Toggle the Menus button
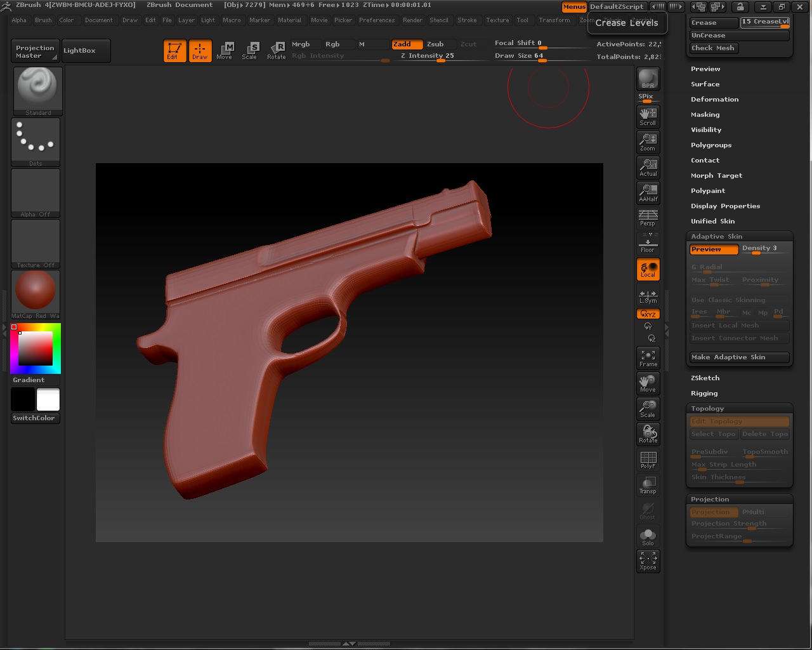 pyautogui.click(x=574, y=6)
